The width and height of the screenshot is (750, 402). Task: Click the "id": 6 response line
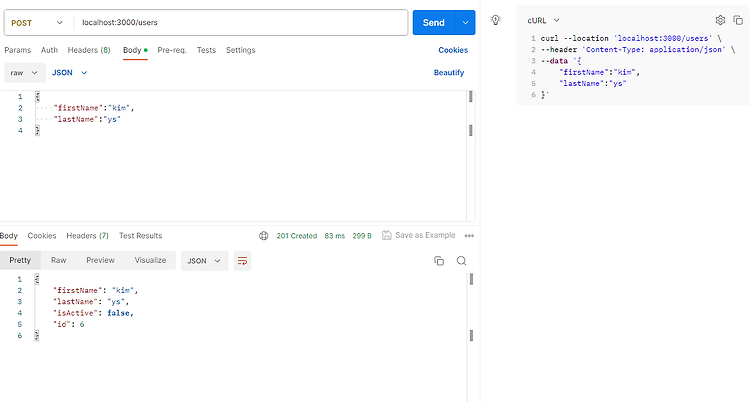pyautogui.click(x=68, y=324)
